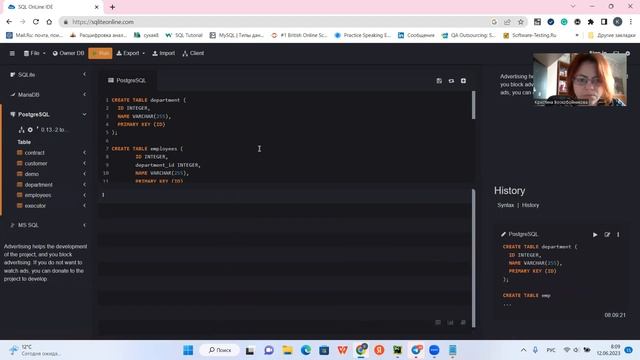640x360 pixels.
Task: Open the executor table
Action: tap(35, 206)
